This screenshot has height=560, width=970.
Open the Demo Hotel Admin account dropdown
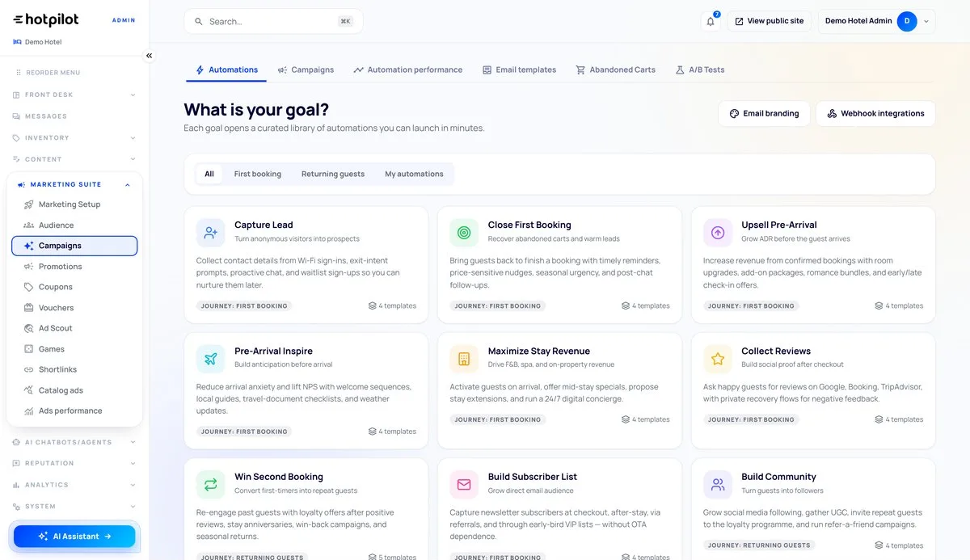(877, 21)
